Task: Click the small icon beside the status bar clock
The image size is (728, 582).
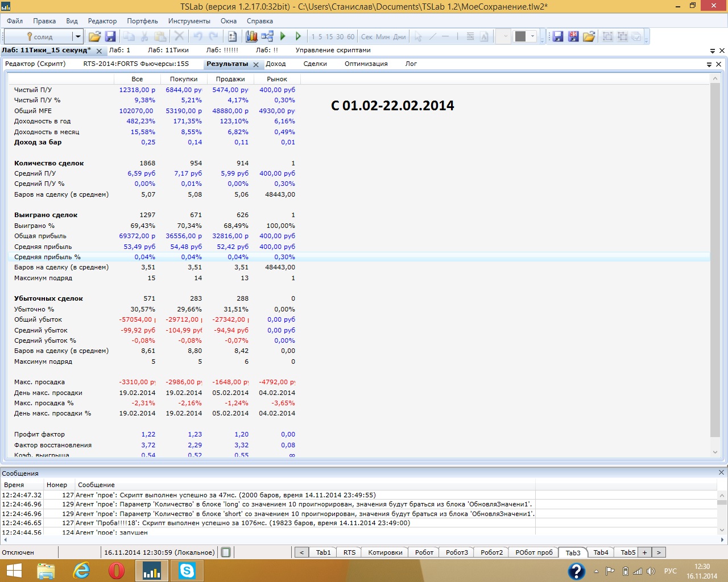Action: coord(226,552)
